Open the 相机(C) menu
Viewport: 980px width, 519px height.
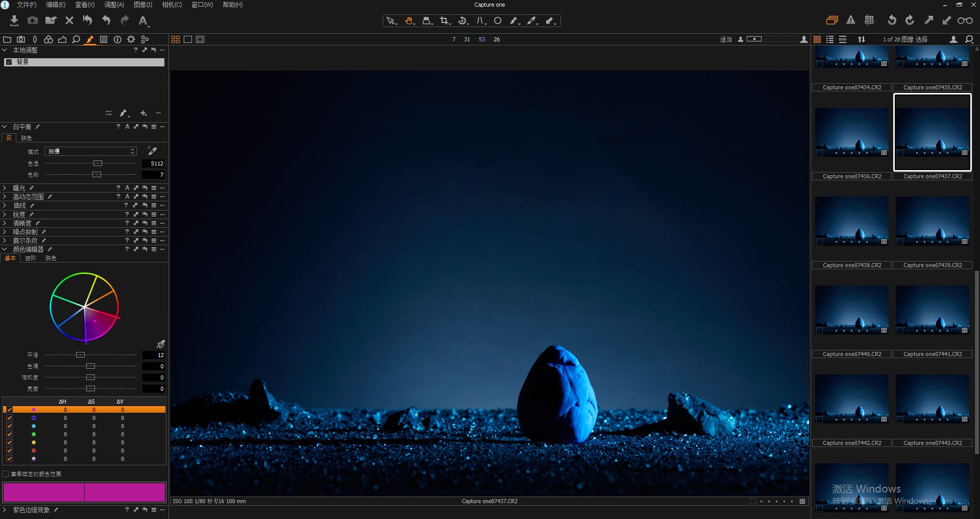coord(172,5)
